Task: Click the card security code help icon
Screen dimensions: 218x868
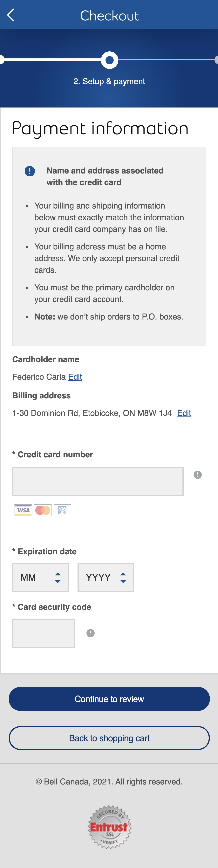Action: point(91,633)
